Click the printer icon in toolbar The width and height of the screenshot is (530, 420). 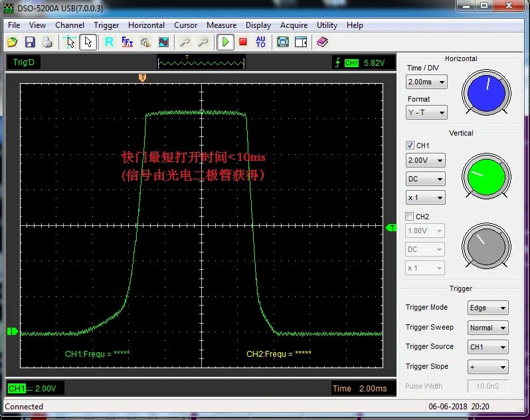click(47, 42)
